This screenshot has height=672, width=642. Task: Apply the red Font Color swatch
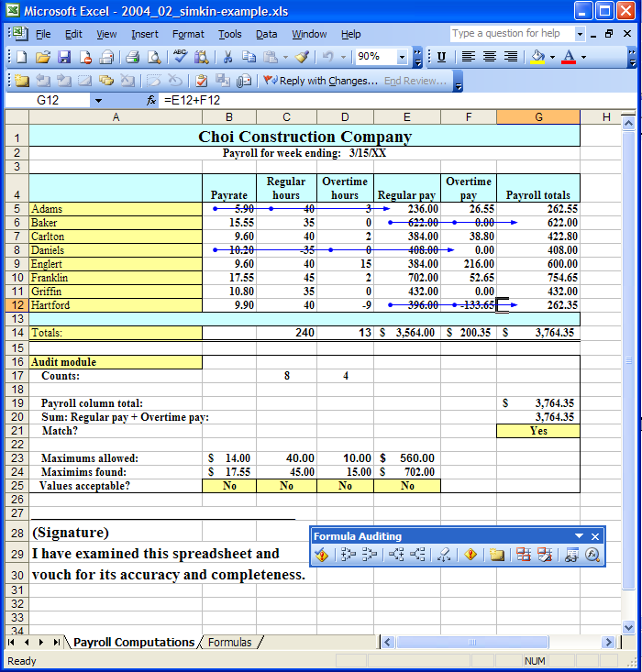[569, 57]
